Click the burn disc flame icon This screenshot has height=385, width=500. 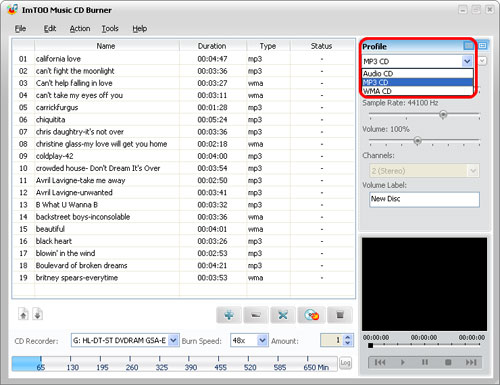tap(311, 315)
